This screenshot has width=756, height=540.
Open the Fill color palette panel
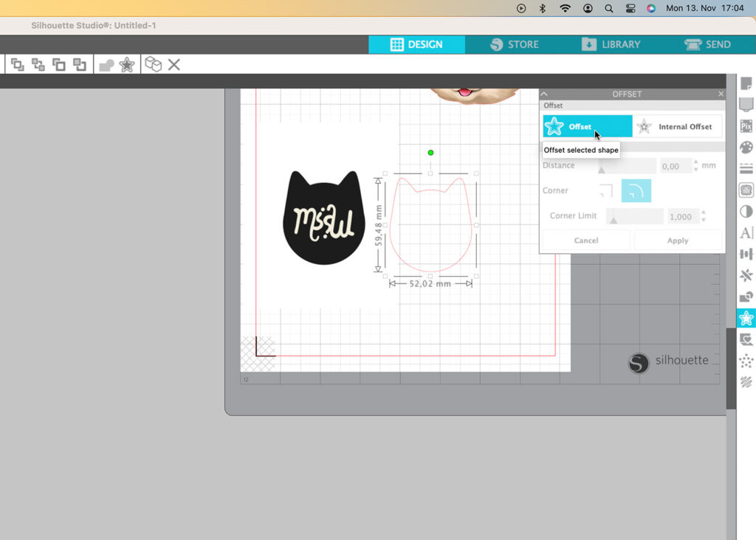[746, 148]
